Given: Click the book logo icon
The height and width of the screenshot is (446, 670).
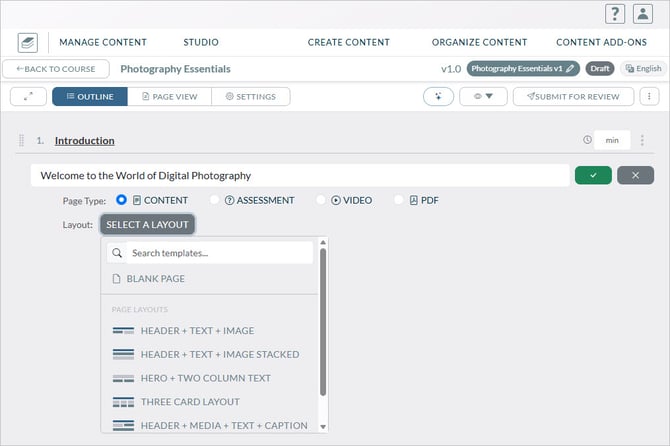Looking at the screenshot, I should (x=28, y=43).
